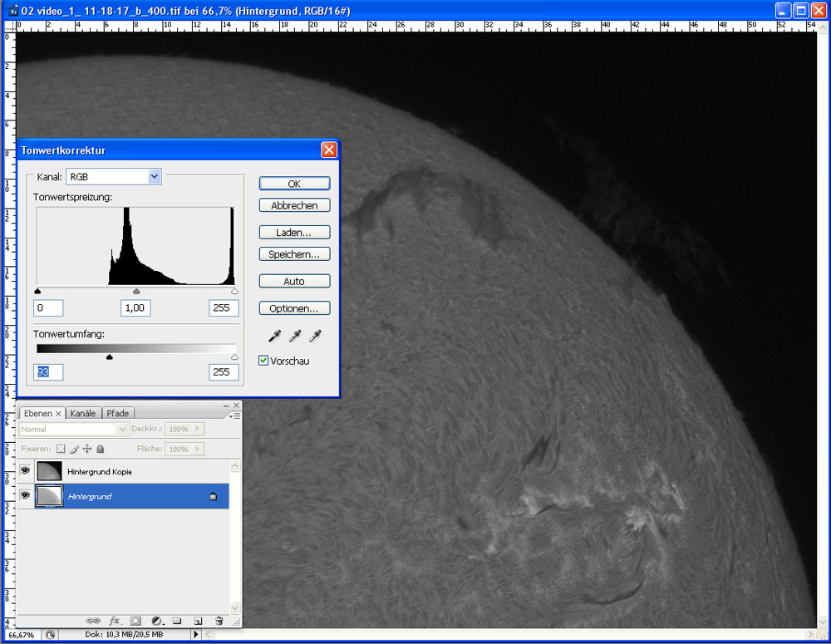831x644 pixels.
Task: Open the Kanal RGB dropdown
Action: click(155, 176)
